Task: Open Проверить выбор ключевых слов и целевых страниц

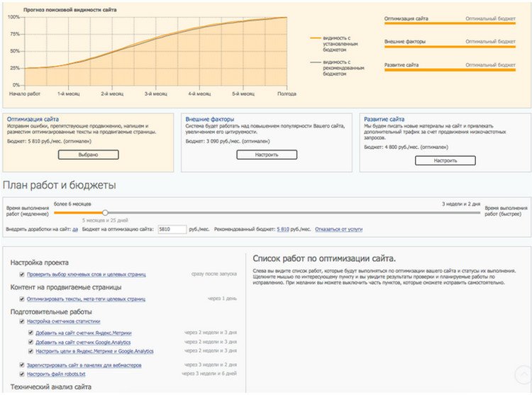Action: click(x=86, y=274)
